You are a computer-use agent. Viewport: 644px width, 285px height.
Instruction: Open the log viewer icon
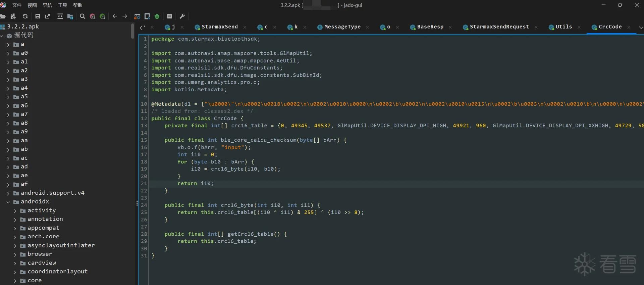pyautogui.click(x=169, y=16)
